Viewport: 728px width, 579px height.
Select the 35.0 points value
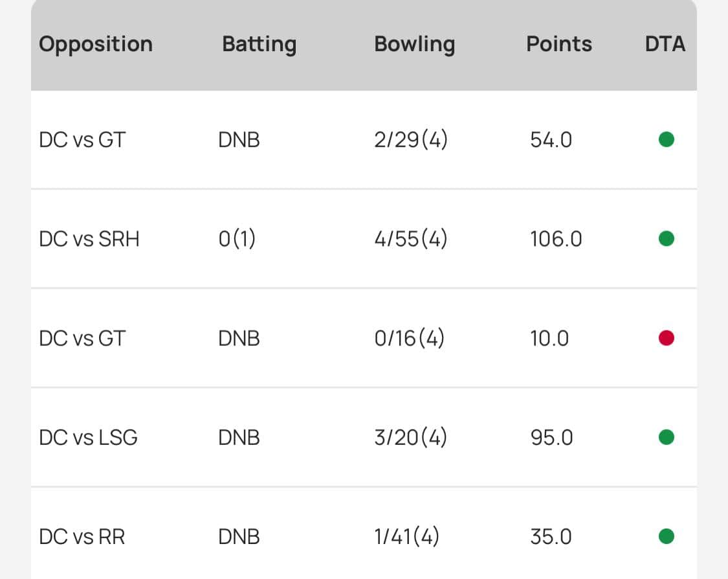pyautogui.click(x=551, y=537)
